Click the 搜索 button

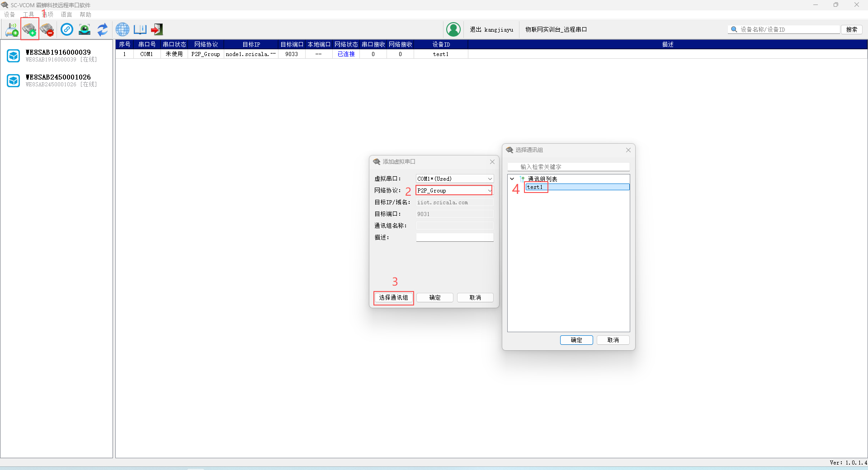click(851, 30)
